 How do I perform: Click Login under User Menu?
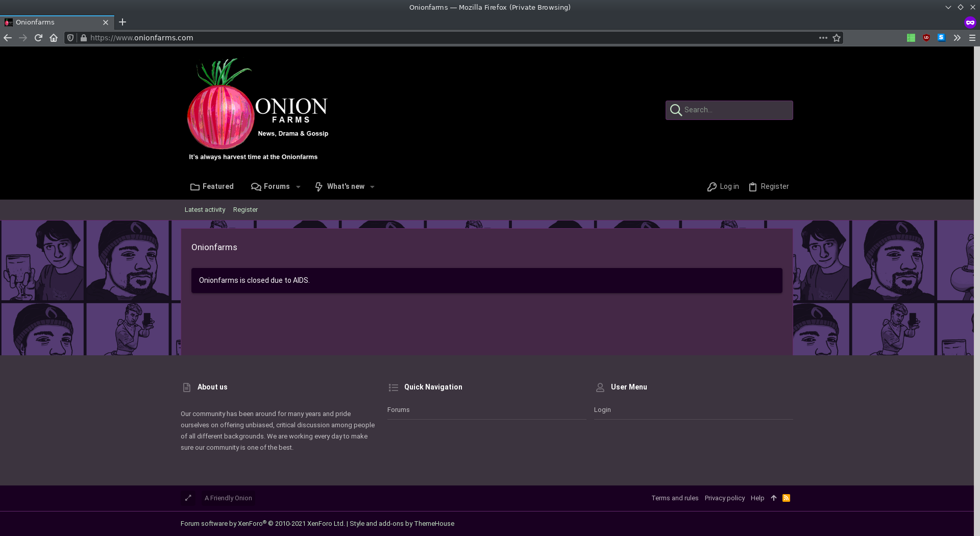coord(602,410)
